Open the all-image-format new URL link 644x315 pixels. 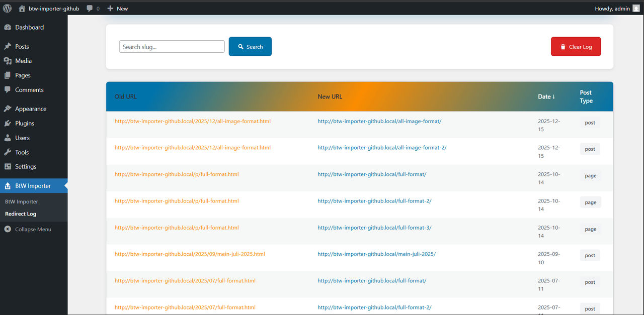point(379,121)
